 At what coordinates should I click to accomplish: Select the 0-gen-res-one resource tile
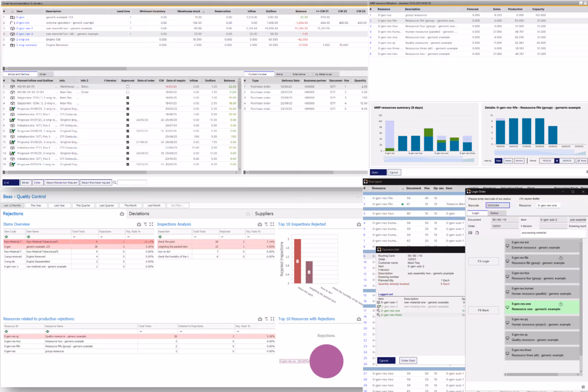542,307
